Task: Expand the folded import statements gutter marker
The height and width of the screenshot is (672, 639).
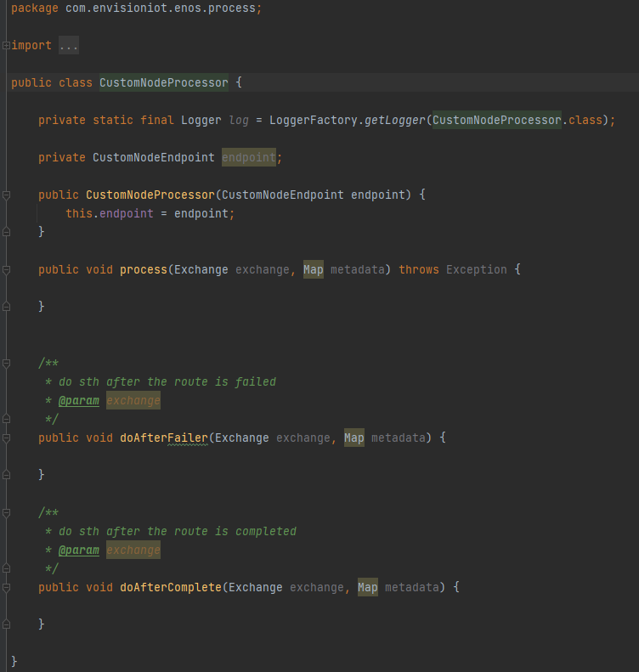Action: [6, 45]
